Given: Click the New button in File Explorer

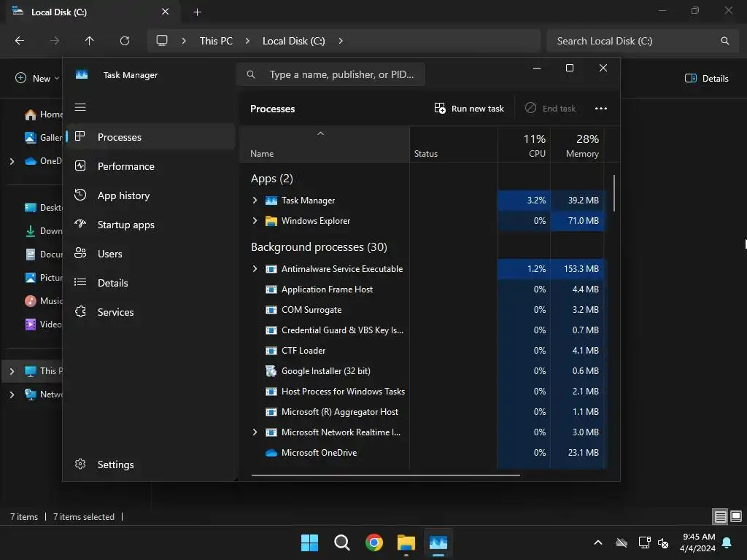Looking at the screenshot, I should (37, 78).
